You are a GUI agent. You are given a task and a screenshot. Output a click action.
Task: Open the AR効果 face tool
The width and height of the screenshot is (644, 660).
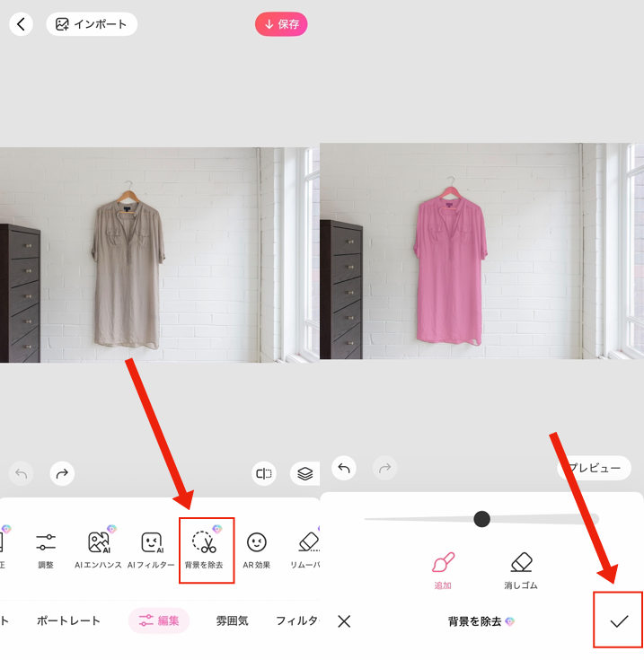256,550
